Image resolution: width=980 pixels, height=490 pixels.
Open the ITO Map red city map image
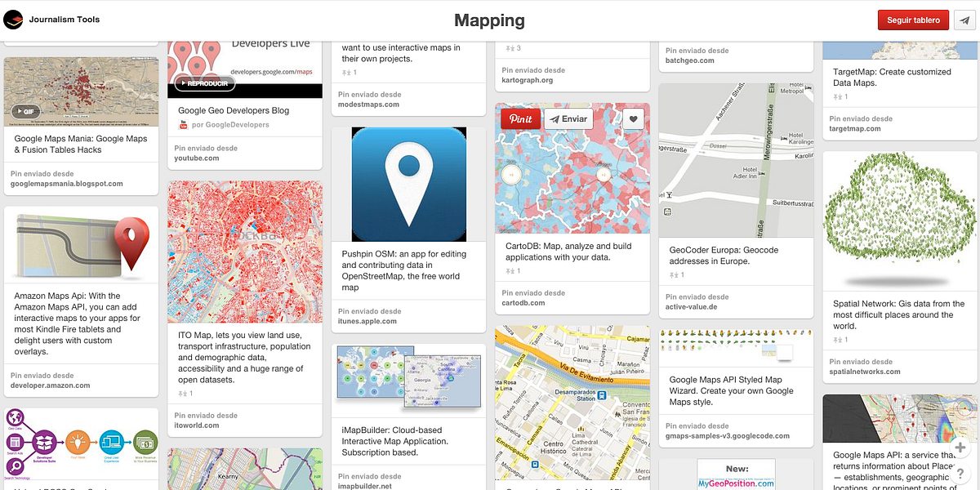[245, 252]
